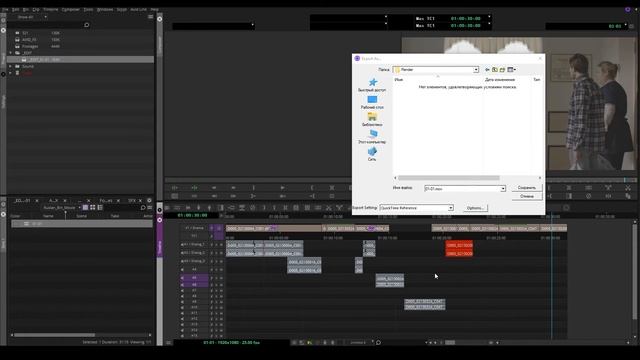Open the Windows menu
The height and width of the screenshot is (360, 640).
click(x=105, y=9)
